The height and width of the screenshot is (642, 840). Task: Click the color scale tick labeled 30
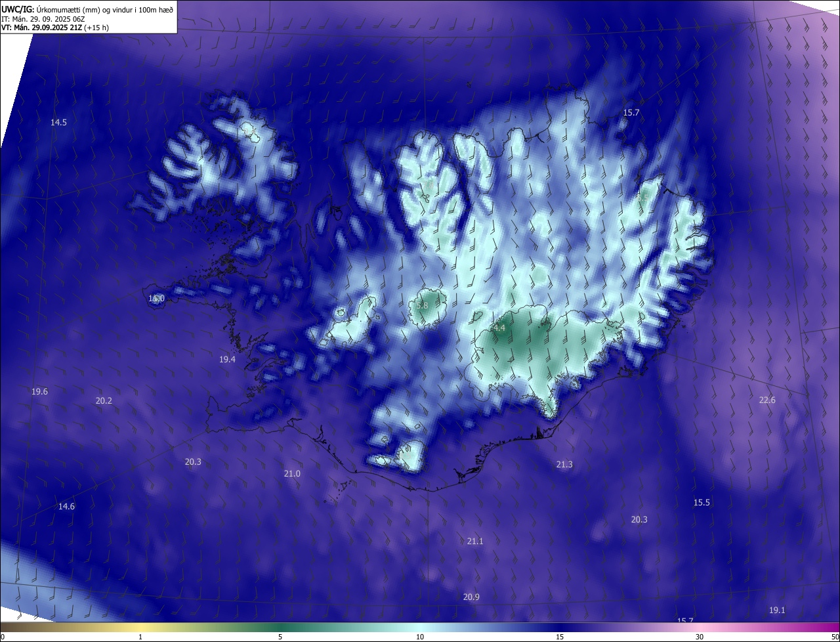[700, 637]
